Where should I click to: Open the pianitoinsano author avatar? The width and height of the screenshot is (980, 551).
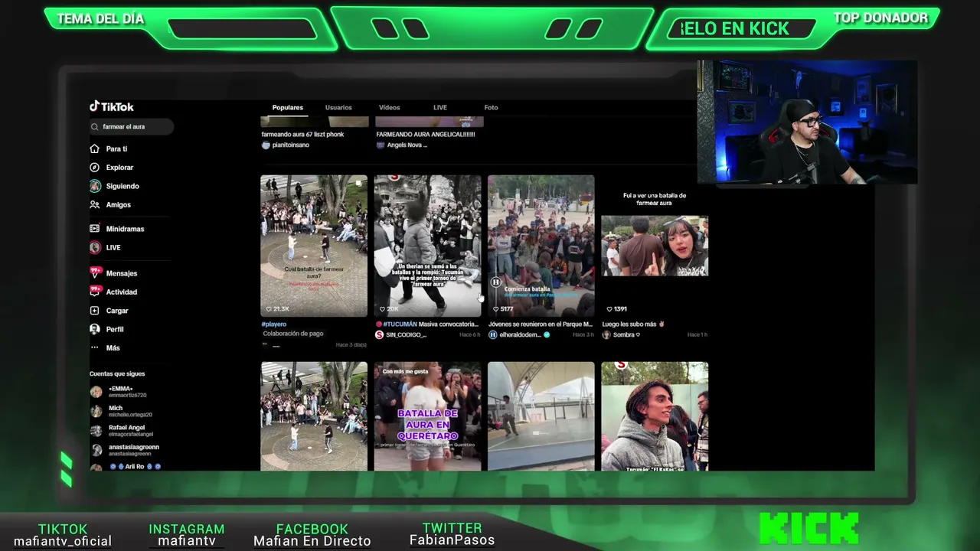pyautogui.click(x=266, y=145)
